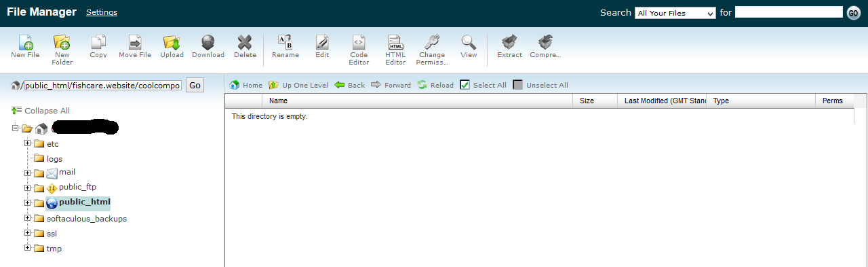
Task: Open the Settings link
Action: 102,12
